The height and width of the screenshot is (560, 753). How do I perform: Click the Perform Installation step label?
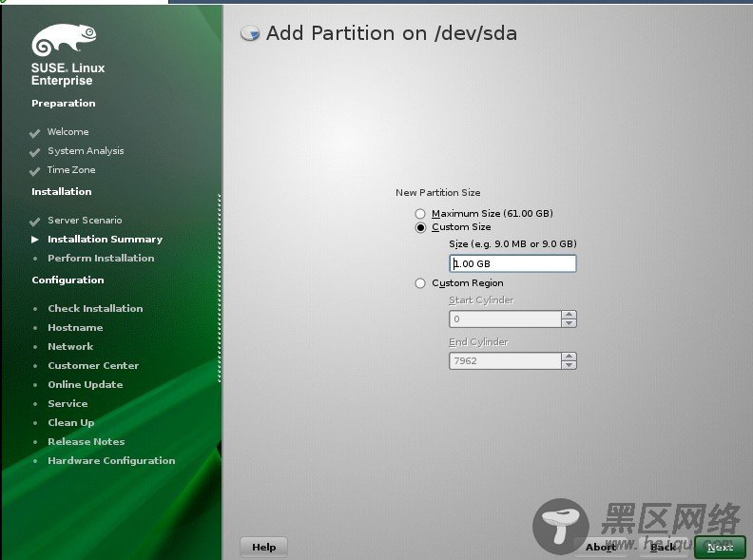(x=101, y=258)
